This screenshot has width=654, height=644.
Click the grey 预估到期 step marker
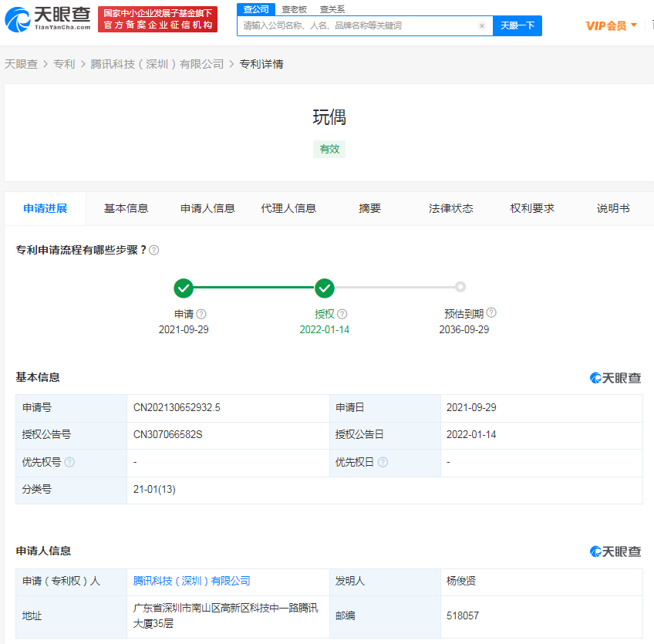click(x=460, y=287)
